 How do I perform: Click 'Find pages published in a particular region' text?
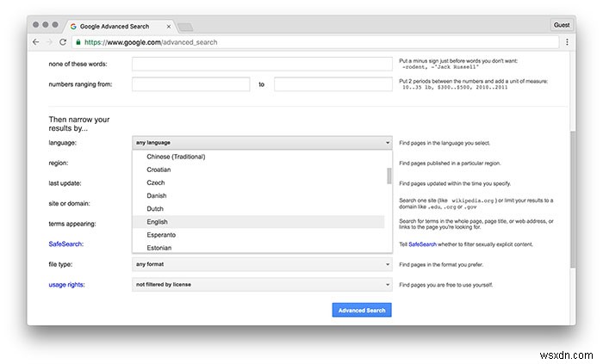tap(450, 163)
